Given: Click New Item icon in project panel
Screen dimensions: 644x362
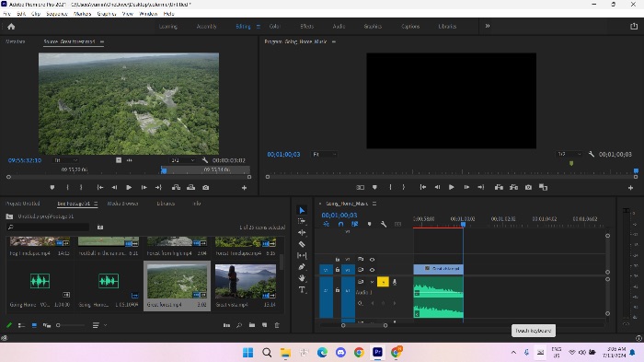Looking at the screenshot, I should click(265, 325).
